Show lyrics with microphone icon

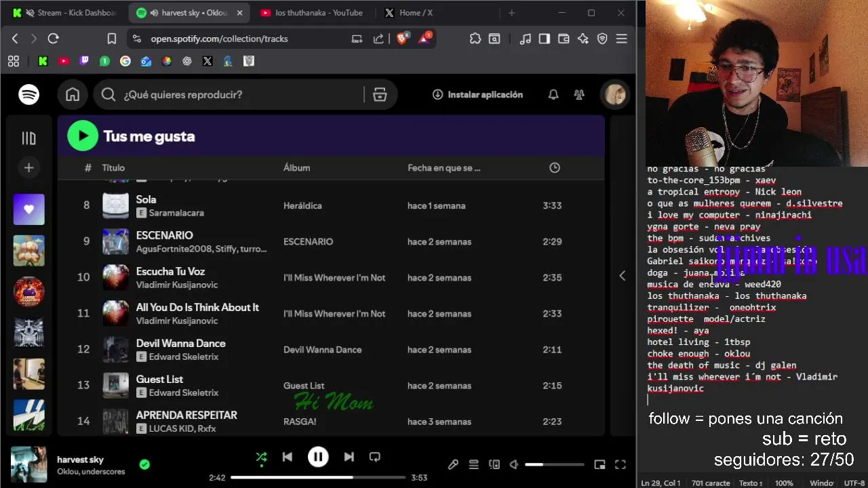(453, 465)
